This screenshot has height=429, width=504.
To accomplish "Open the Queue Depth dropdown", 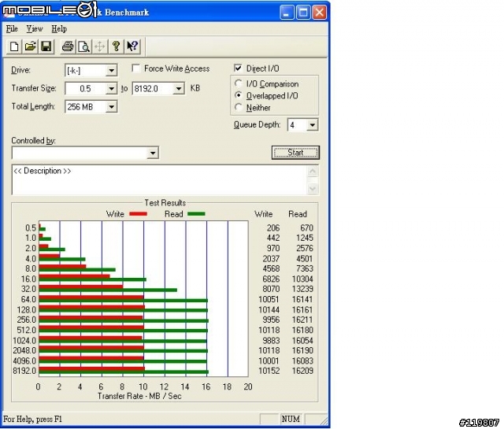I will pos(312,124).
